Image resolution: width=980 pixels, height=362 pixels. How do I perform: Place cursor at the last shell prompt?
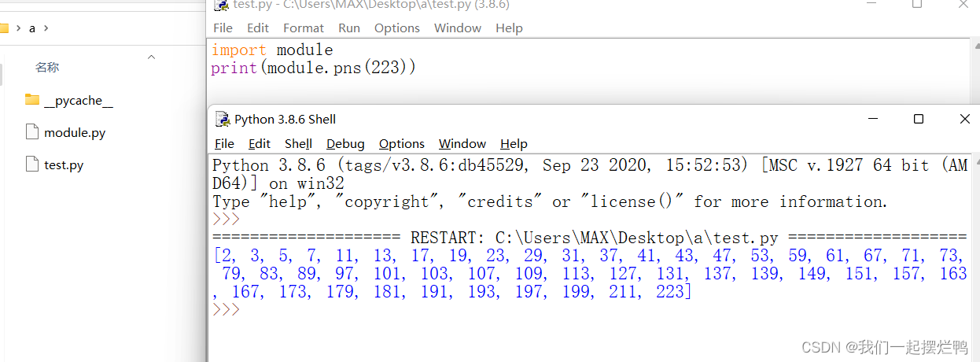click(227, 310)
